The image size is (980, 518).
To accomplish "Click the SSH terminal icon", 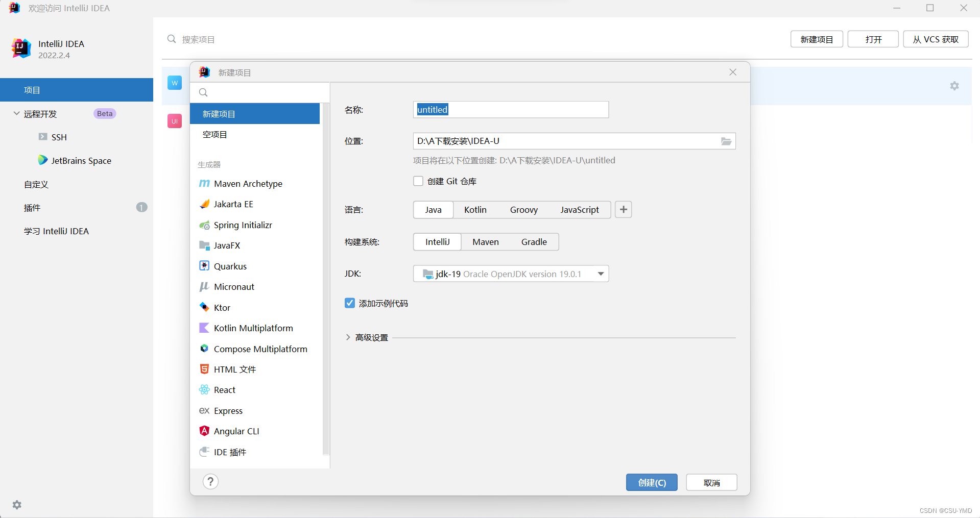I will pyautogui.click(x=43, y=137).
